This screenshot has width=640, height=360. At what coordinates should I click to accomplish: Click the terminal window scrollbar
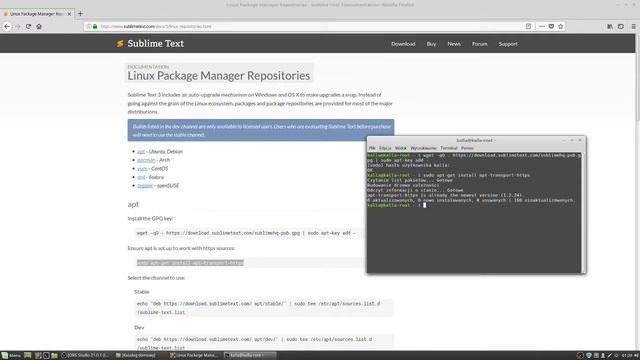click(x=583, y=213)
